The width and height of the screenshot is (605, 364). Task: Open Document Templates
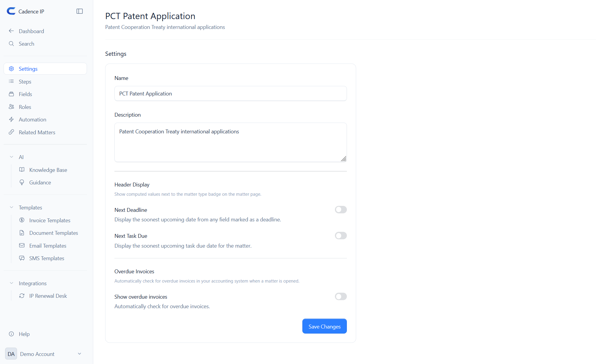[x=53, y=233]
